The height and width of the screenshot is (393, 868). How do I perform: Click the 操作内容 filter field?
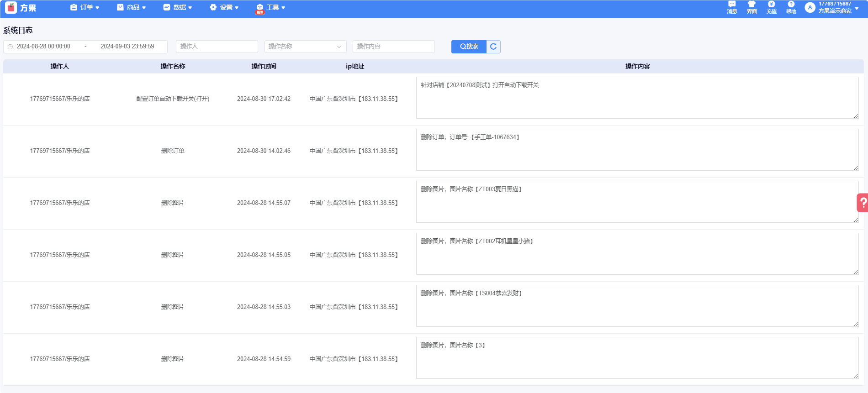(393, 47)
